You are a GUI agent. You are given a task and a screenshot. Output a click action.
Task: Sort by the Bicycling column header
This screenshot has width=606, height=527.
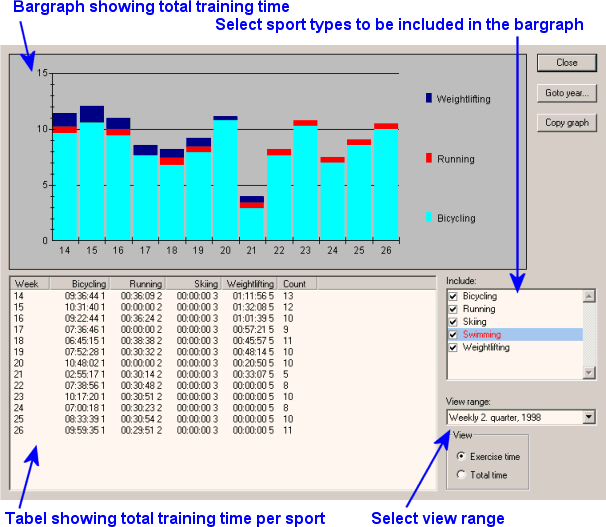[x=78, y=284]
